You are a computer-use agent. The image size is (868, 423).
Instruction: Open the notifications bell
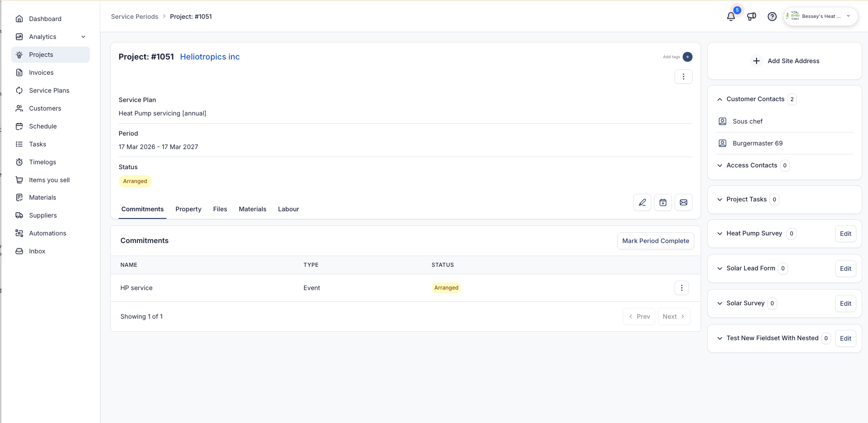pos(731,17)
